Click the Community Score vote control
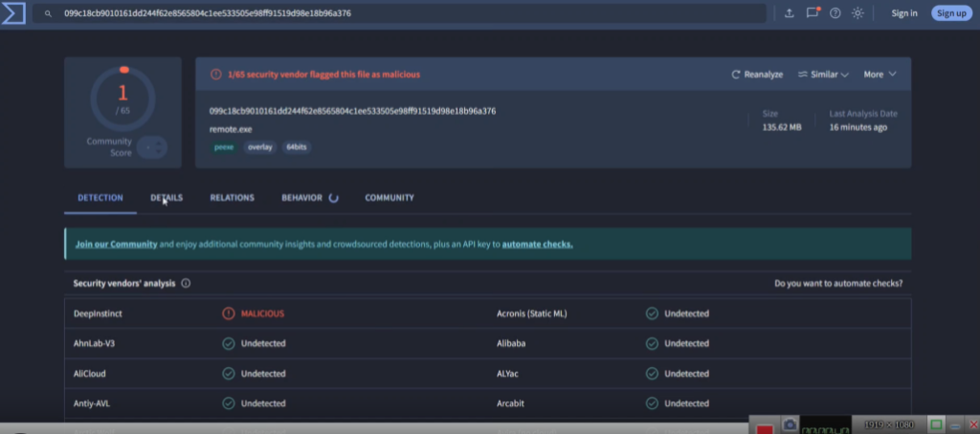This screenshot has width=980, height=434. pos(151,147)
